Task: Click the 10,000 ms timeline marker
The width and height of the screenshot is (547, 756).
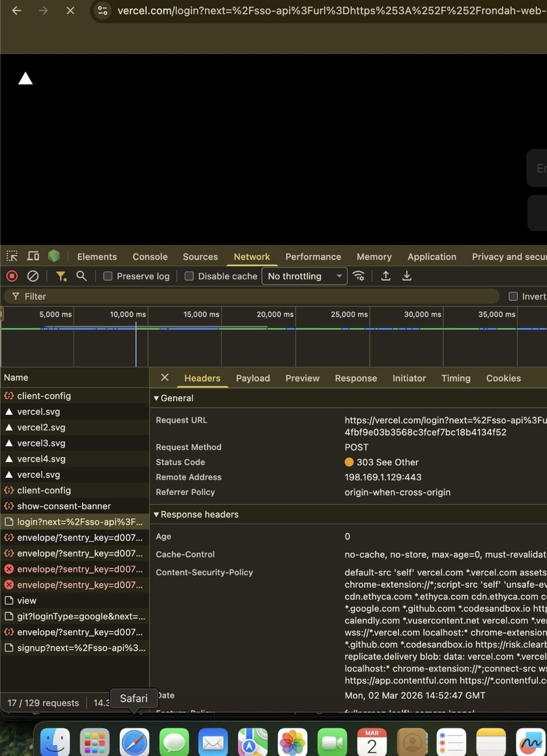Action: 128,314
